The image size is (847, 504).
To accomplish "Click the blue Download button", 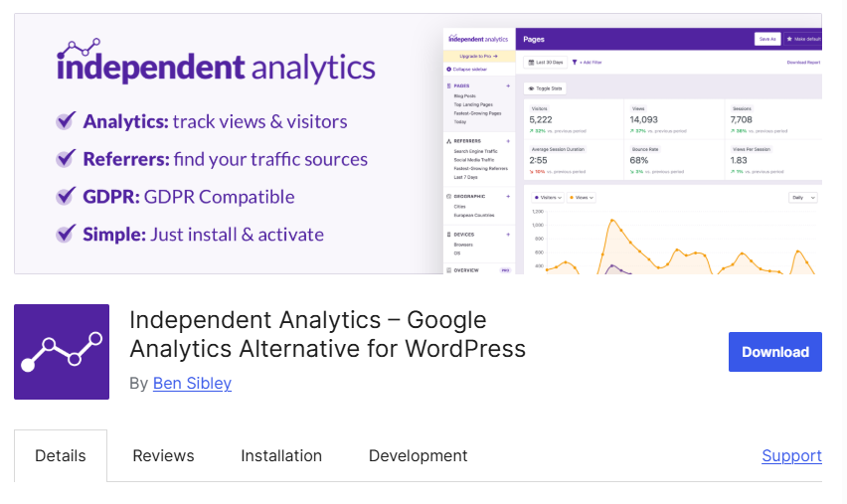I will tap(774, 352).
